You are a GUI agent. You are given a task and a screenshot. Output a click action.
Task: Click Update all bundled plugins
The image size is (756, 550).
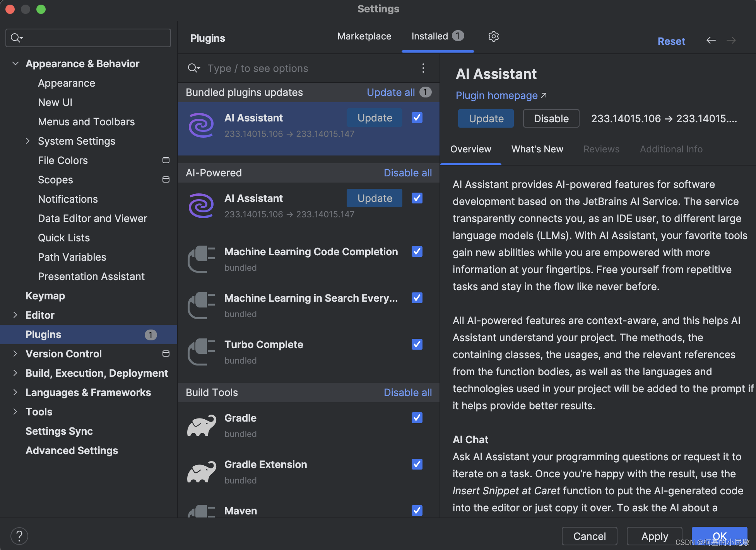391,92
